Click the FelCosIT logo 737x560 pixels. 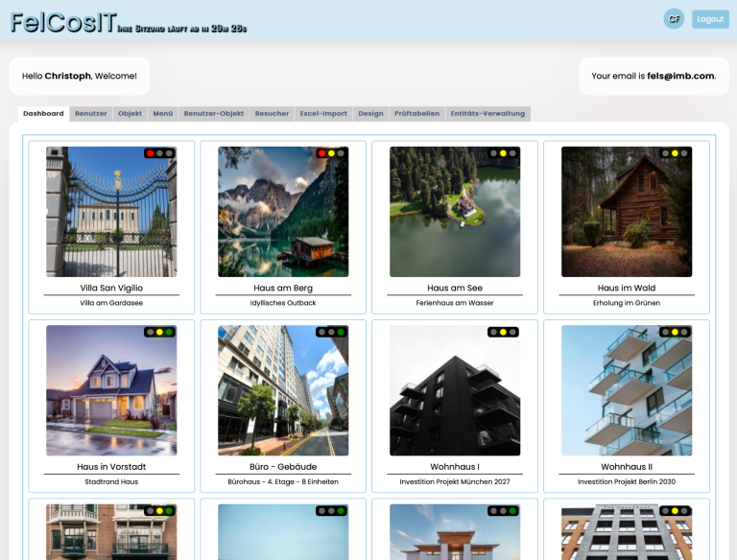[63, 23]
